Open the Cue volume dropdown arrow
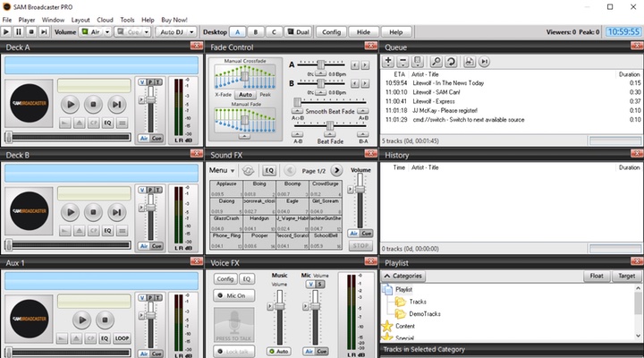644x358 pixels. tap(146, 31)
